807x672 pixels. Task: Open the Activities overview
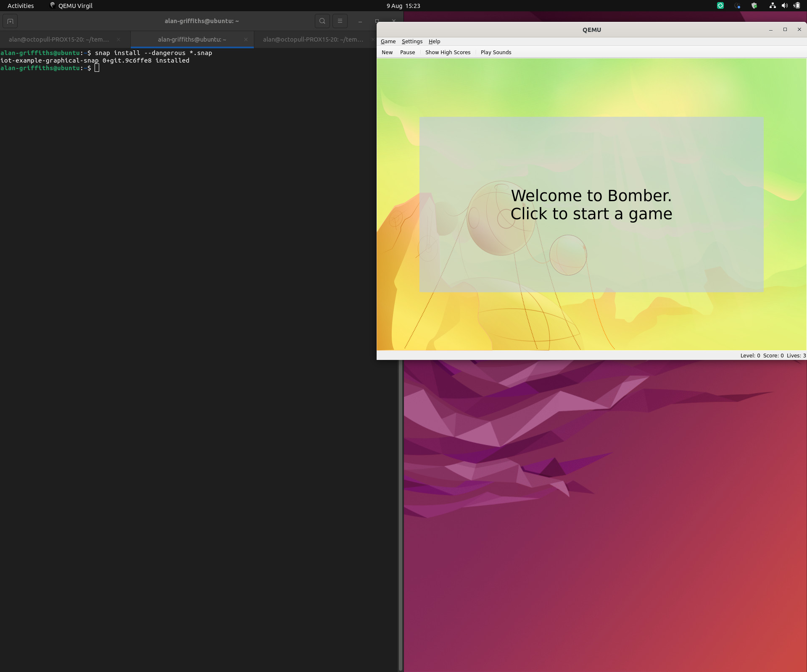pyautogui.click(x=21, y=6)
